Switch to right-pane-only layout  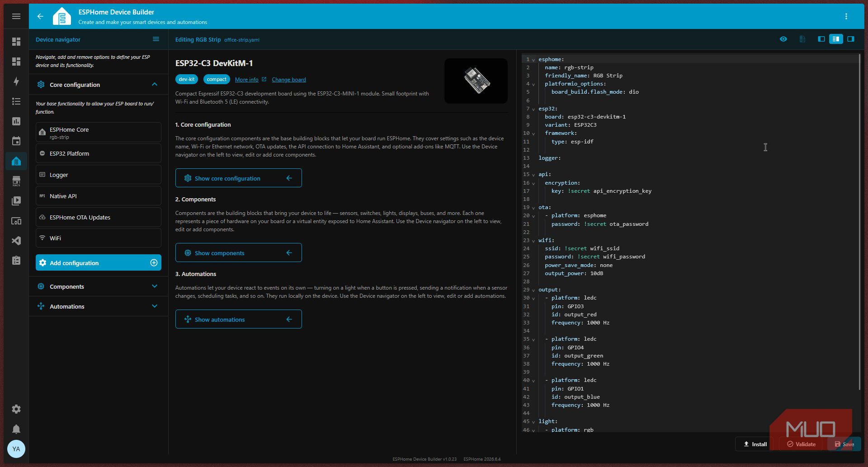(x=851, y=39)
